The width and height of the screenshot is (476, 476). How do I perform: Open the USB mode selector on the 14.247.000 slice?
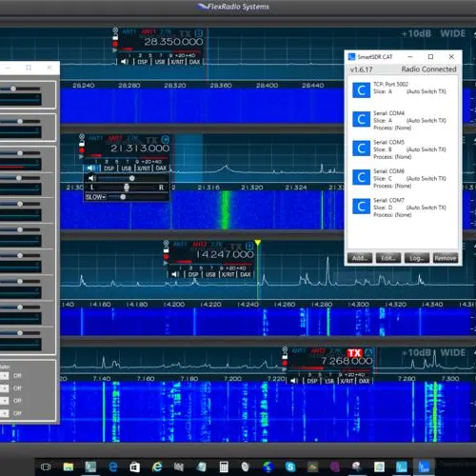click(x=210, y=274)
